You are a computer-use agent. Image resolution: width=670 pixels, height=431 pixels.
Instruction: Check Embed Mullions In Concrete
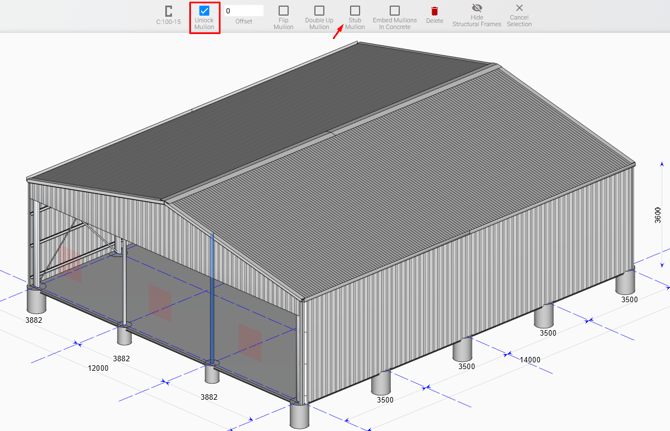[x=394, y=11]
